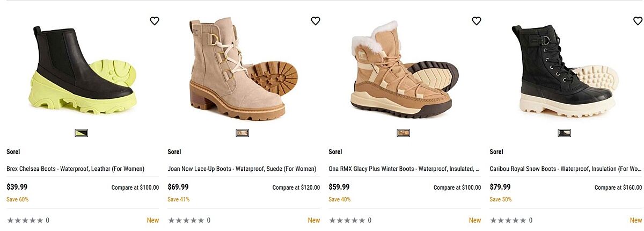Click the Sorel brand above Ona RMX boots

point(335,152)
